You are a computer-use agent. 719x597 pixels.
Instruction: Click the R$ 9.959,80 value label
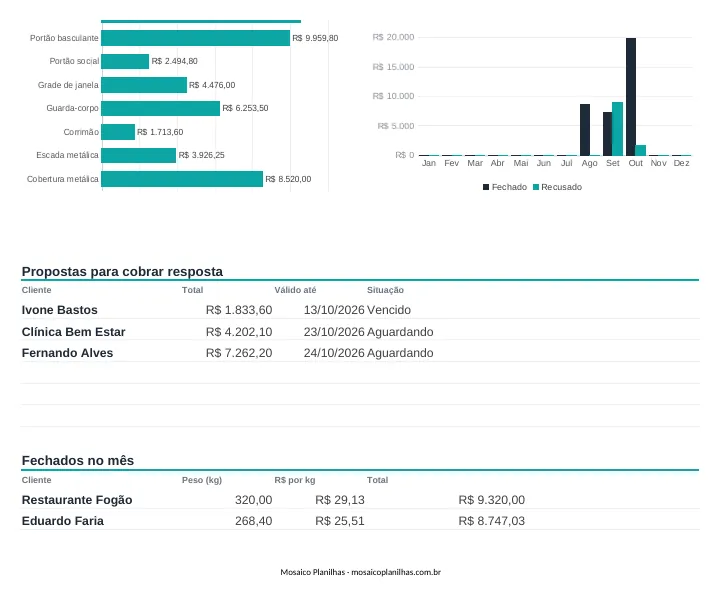[315, 38]
